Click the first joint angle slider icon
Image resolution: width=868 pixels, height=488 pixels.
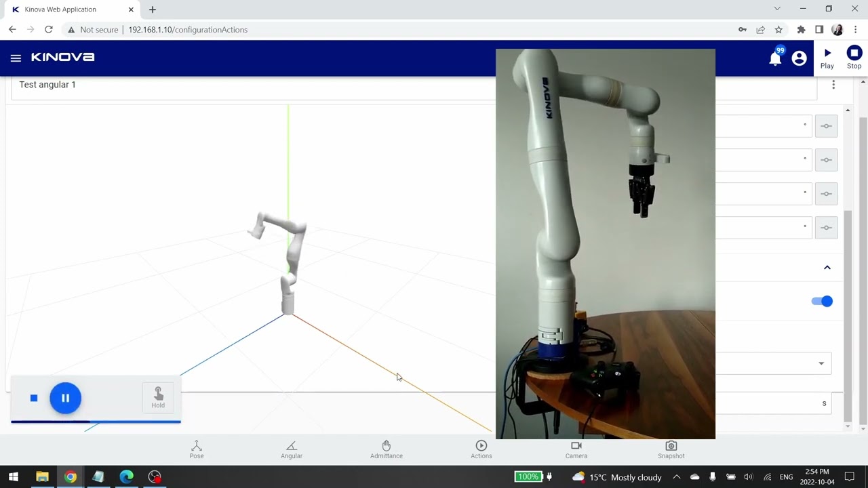(826, 126)
